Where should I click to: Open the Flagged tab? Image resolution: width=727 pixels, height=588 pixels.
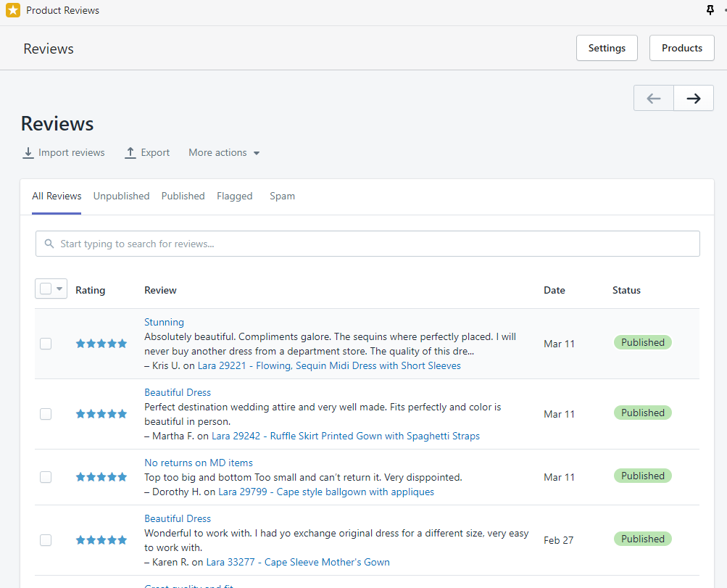(235, 196)
